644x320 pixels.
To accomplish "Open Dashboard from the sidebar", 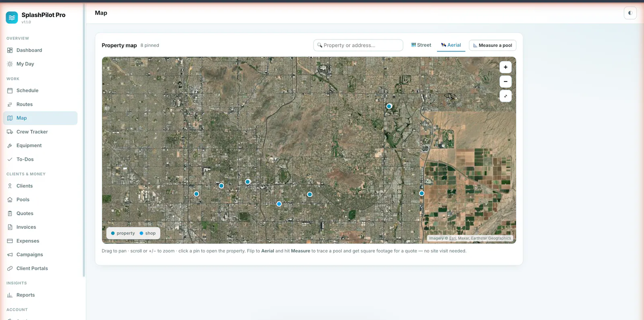I will tap(40, 50).
